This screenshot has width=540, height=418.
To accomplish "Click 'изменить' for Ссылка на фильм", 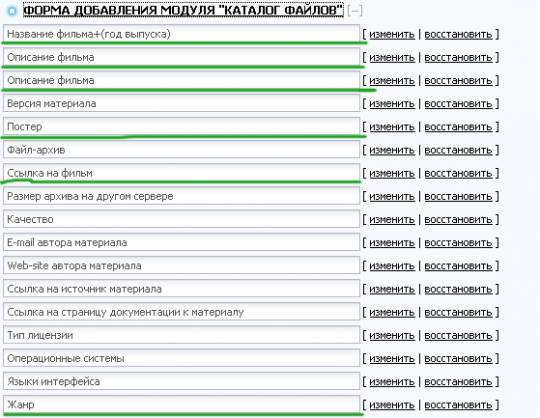I will pos(392,173).
